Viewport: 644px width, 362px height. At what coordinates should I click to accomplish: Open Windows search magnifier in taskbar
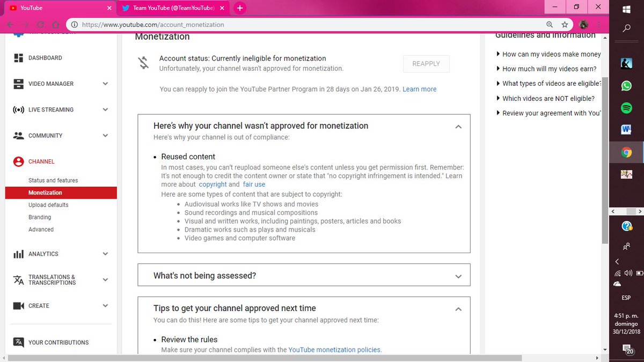click(626, 29)
